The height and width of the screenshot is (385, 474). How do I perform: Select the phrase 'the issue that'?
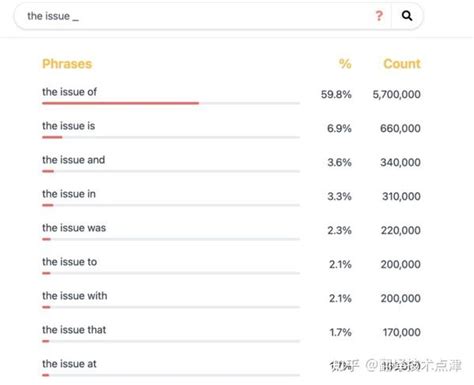tap(74, 330)
